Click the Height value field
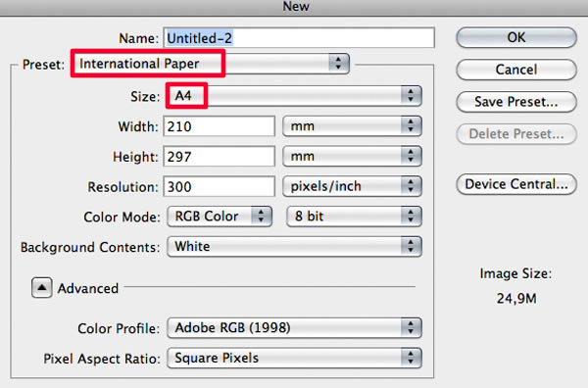The width and height of the screenshot is (588, 388). (x=219, y=157)
